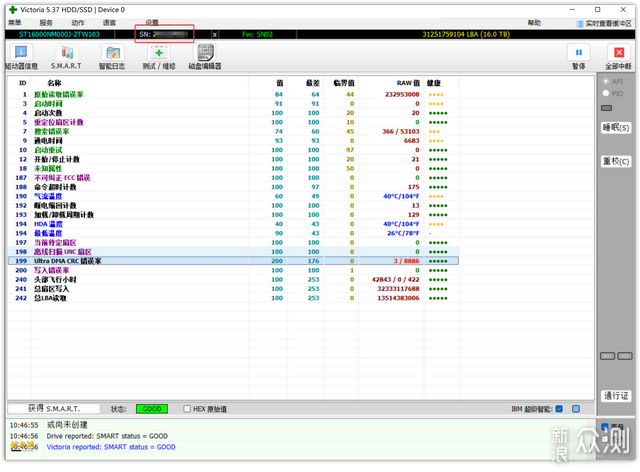Screen dimensions: 640x472
Task: Click the SN serial number field
Action: [x=164, y=35]
